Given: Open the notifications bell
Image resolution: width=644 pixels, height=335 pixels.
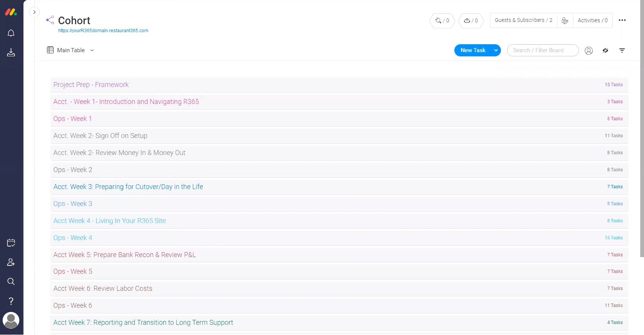Looking at the screenshot, I should tap(11, 33).
